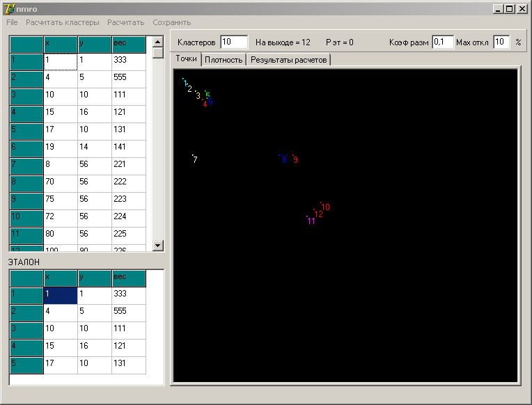Image resolution: width=532 pixels, height=405 pixels.
Task: Switch to the Плотность tab
Action: point(224,60)
